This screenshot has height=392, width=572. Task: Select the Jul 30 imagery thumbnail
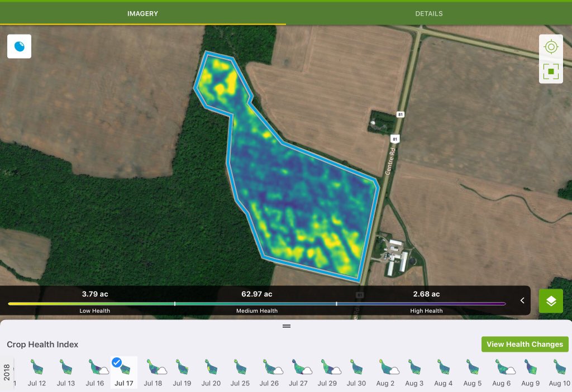(x=356, y=372)
